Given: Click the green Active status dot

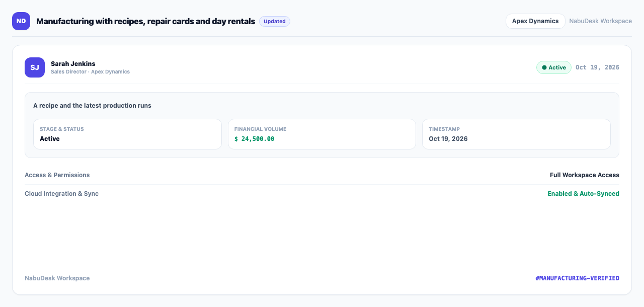Looking at the screenshot, I should 544,67.
